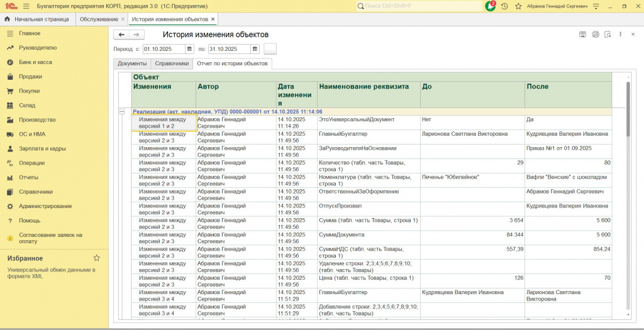Open the main hamburger menu

(x=26, y=6)
